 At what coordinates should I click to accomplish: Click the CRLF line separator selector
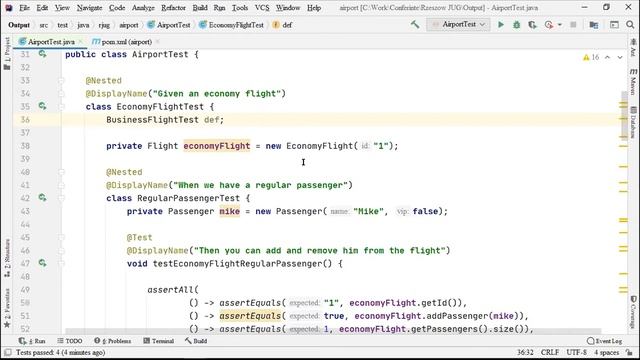(550, 352)
